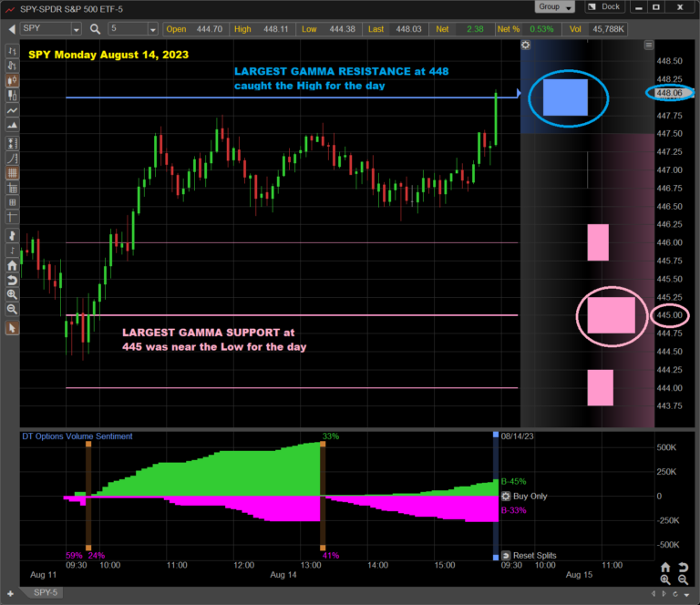This screenshot has width=700, height=605.
Task: Add a new tab with plus
Action: tap(10, 594)
